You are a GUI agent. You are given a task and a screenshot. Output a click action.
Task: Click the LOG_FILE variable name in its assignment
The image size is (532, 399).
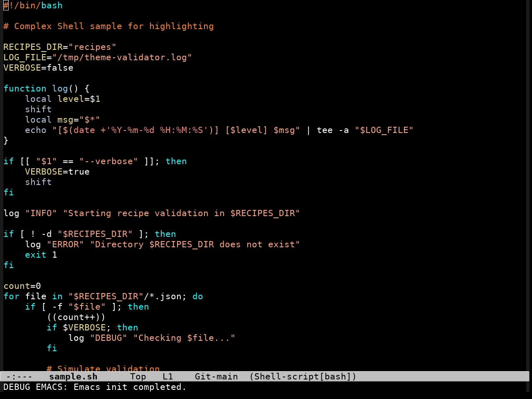[25, 57]
